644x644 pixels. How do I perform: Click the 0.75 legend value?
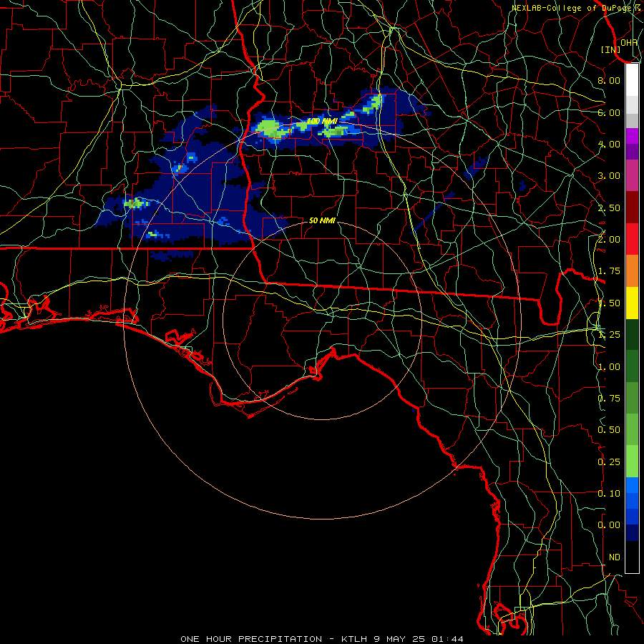click(609, 399)
